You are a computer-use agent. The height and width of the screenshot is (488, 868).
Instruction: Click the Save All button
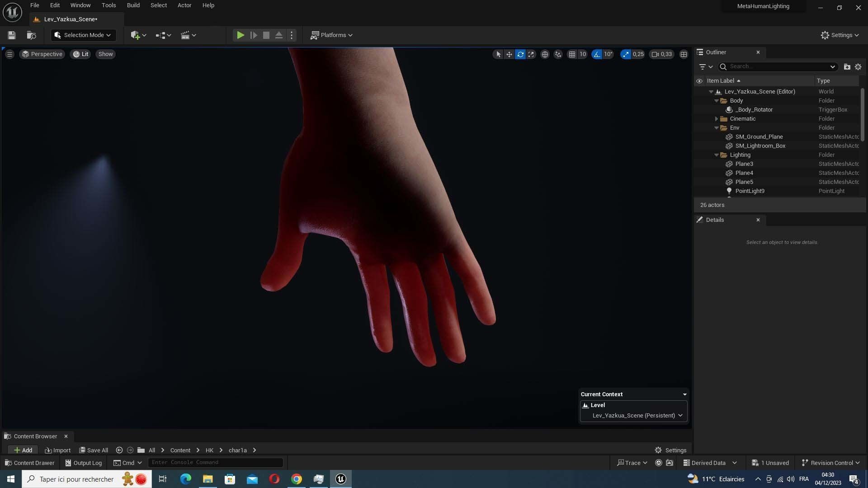pyautogui.click(x=94, y=450)
